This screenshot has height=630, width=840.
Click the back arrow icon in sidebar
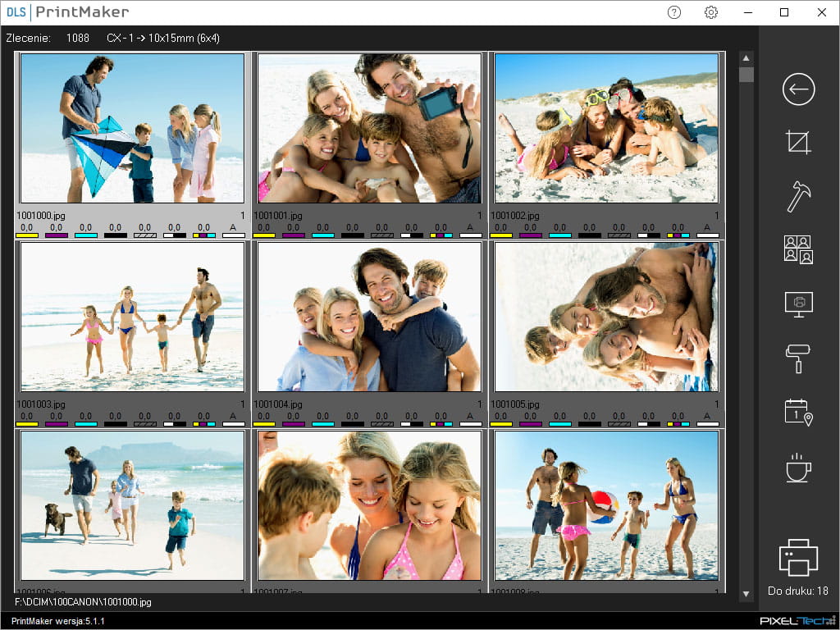[x=798, y=89]
